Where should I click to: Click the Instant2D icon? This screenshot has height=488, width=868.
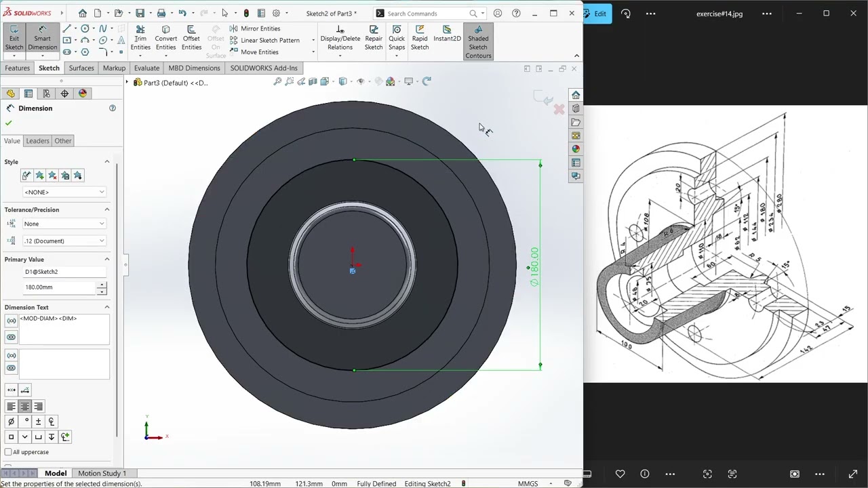(x=447, y=34)
